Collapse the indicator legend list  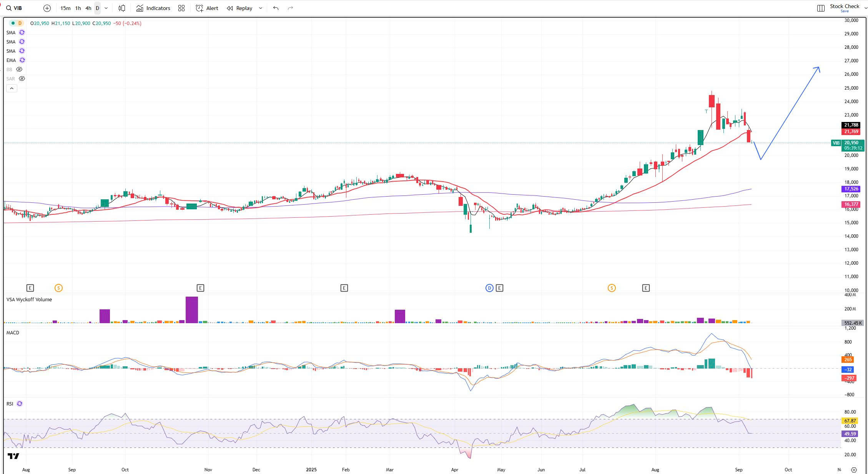[12, 88]
